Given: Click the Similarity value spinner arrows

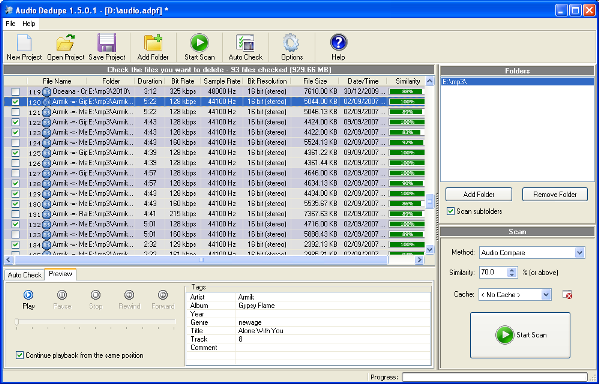Looking at the screenshot, I should (x=512, y=272).
